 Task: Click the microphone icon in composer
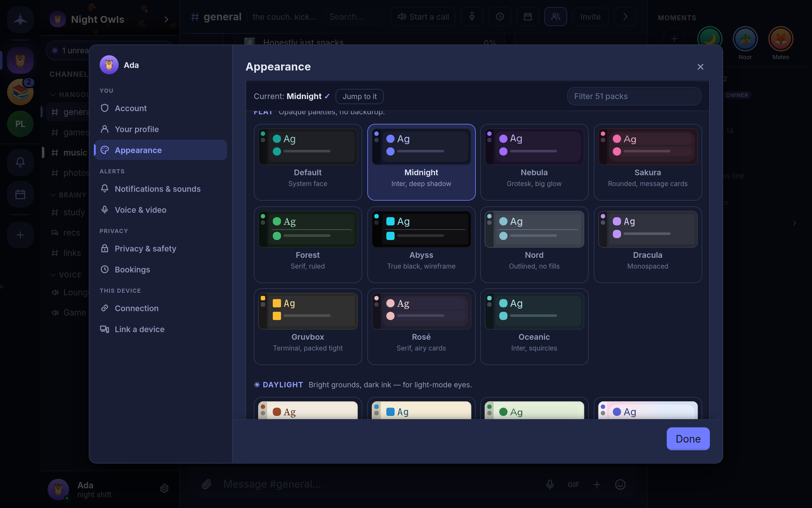(550, 485)
